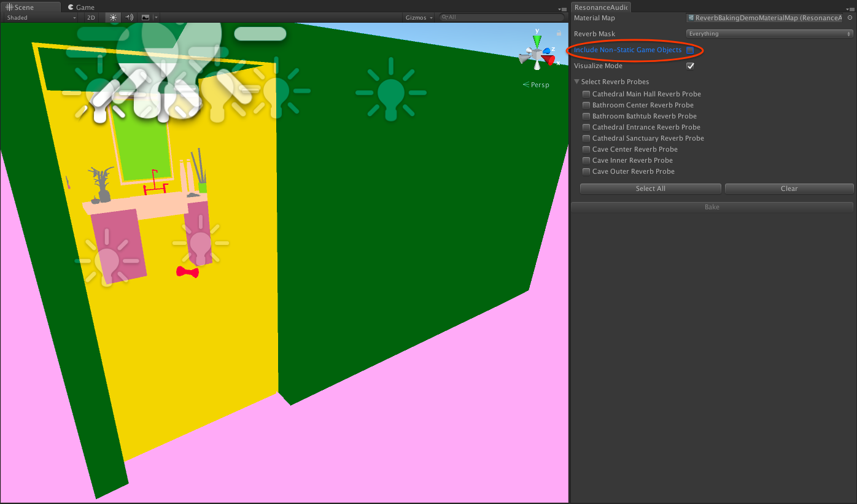Check Cathedral Main Hall Reverb Probe
The height and width of the screenshot is (504, 857).
click(586, 94)
